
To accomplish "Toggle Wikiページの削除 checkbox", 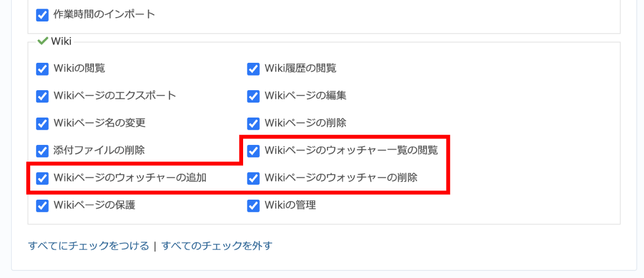I will pyautogui.click(x=253, y=123).
